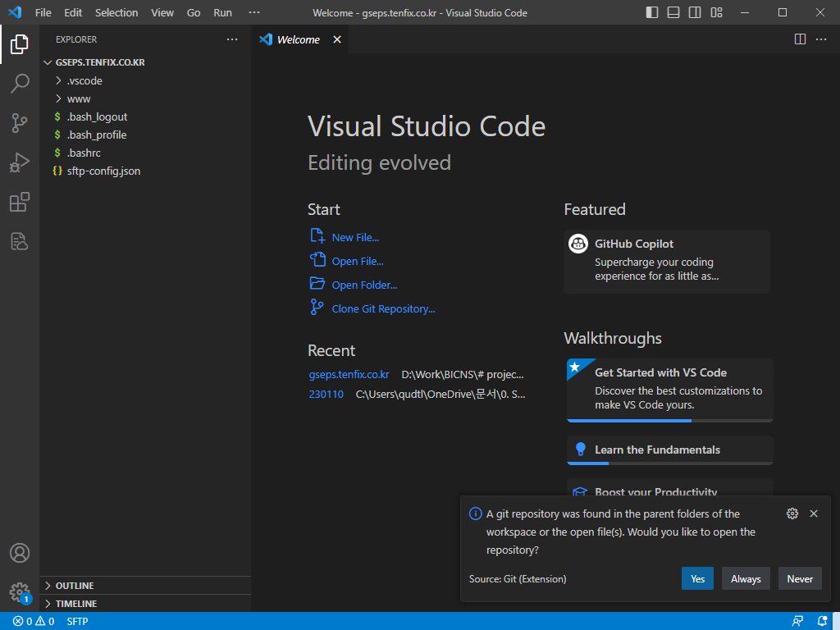The height and width of the screenshot is (630, 840).
Task: Toggle primary side bar layout icon
Action: click(x=652, y=12)
